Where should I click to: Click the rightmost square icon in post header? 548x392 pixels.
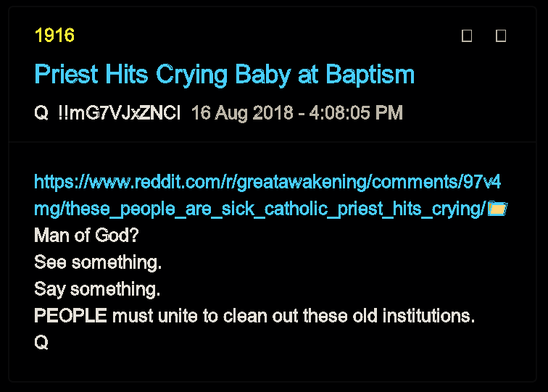tap(501, 36)
